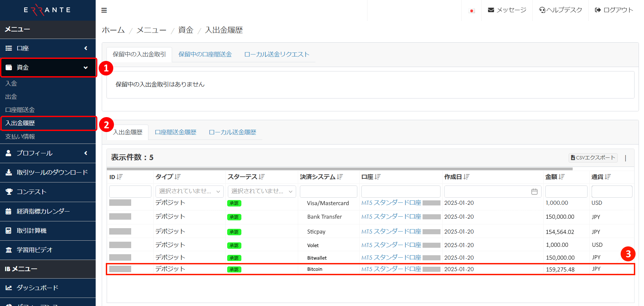Click the Japan flag language selector

(472, 10)
